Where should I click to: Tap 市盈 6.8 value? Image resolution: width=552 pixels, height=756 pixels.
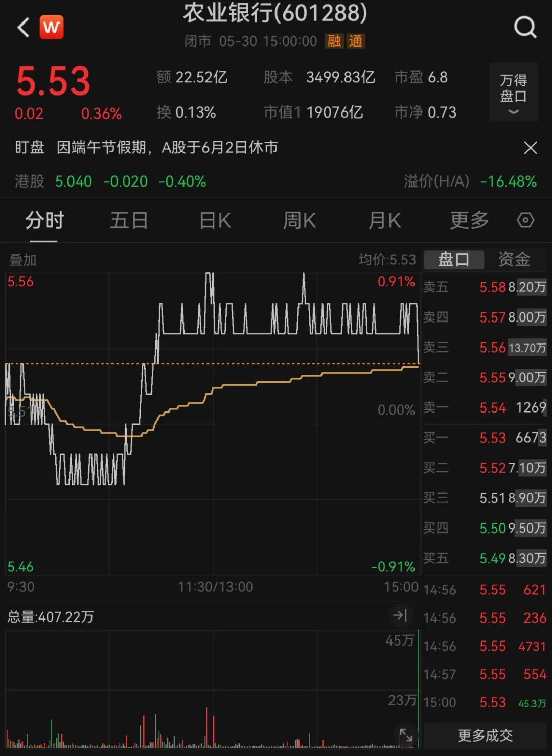[x=421, y=77]
